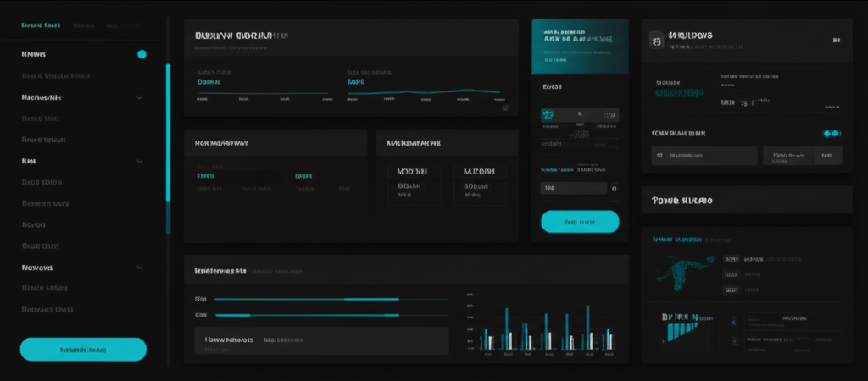Viewport: 868px width, 381px height.
Task: Select the teal highlighted tab heading the sidebar
Action: click(x=41, y=25)
